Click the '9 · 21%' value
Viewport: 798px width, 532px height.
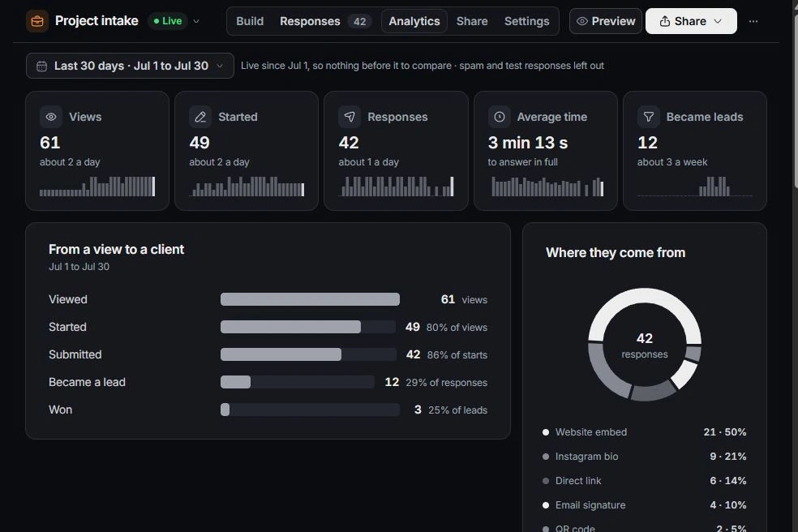(x=728, y=457)
